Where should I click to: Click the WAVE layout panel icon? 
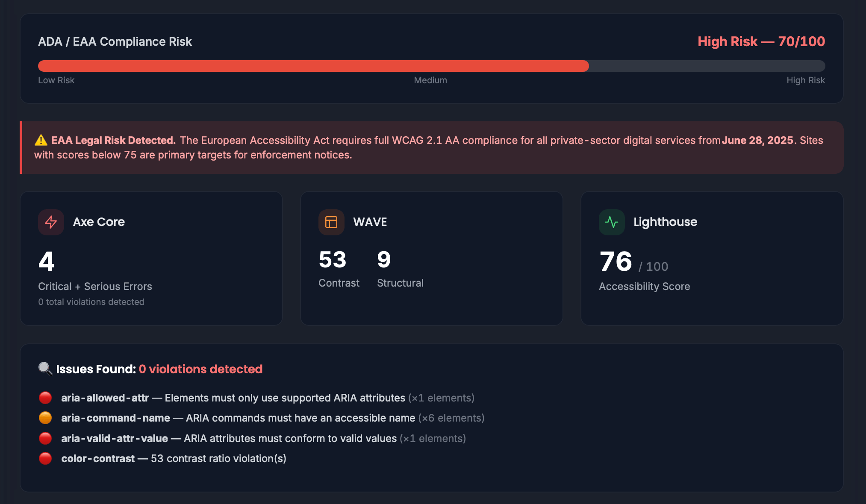pyautogui.click(x=331, y=222)
